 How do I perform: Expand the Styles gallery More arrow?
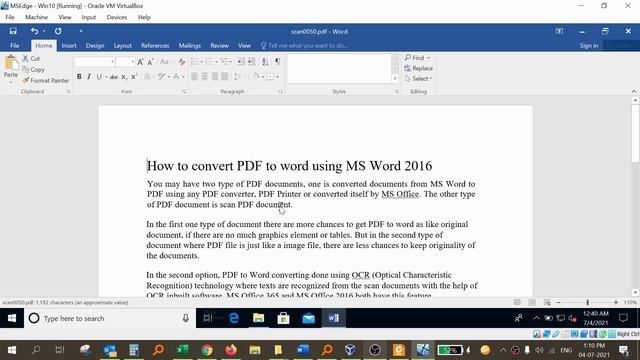point(395,78)
